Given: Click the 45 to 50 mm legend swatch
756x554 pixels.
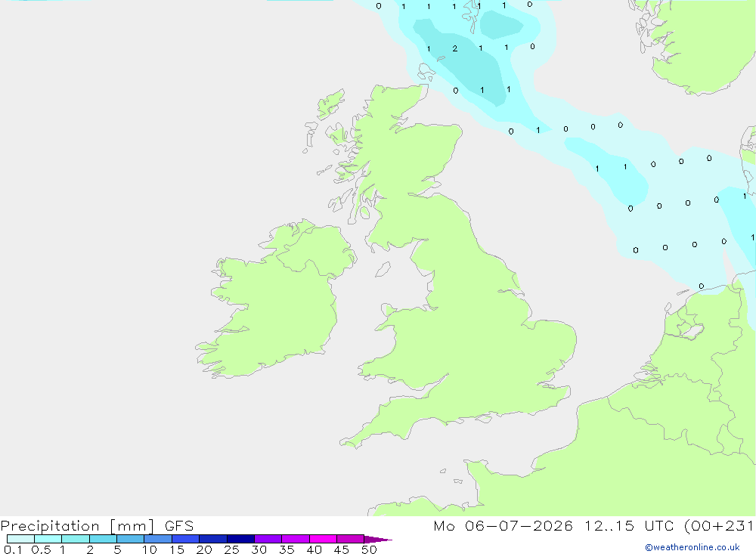Looking at the screenshot, I should pyautogui.click(x=351, y=539).
